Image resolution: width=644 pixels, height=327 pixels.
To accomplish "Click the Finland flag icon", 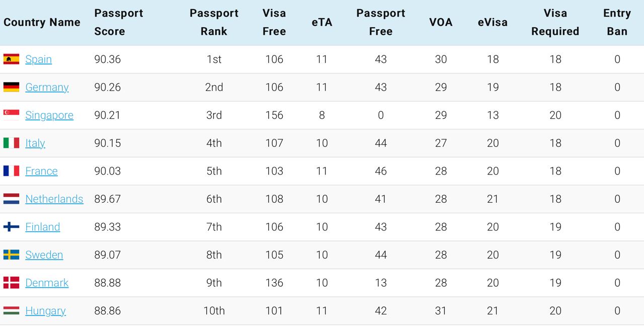I will pyautogui.click(x=11, y=227).
